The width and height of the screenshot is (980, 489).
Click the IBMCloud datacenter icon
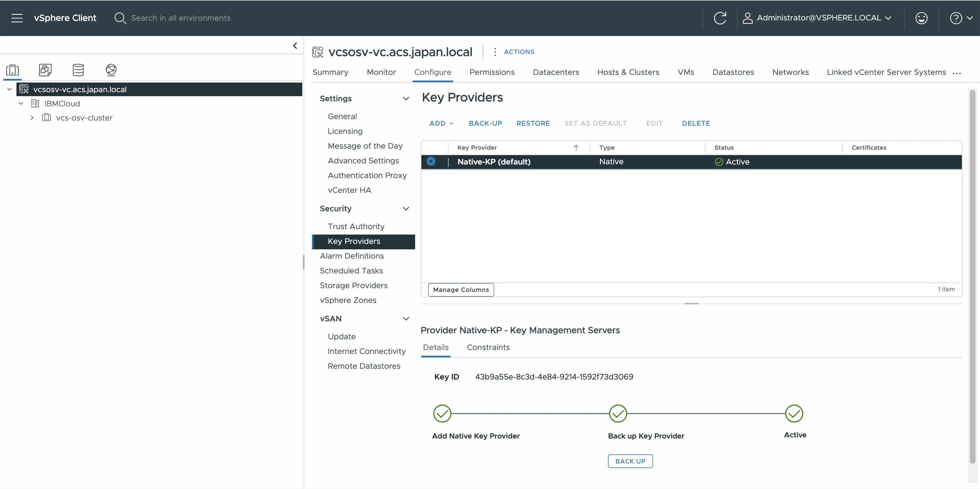(35, 103)
